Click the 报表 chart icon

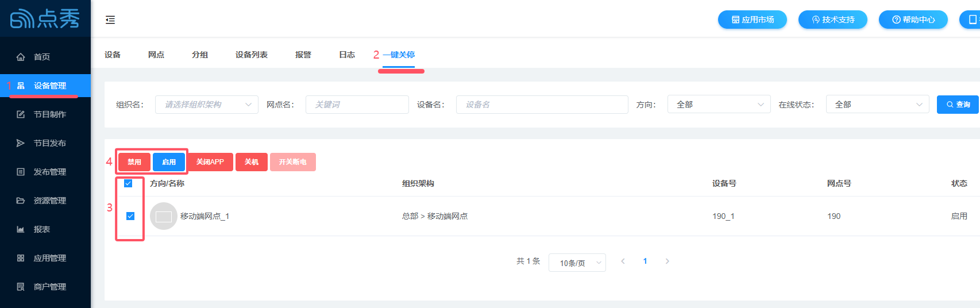pyautogui.click(x=21, y=229)
